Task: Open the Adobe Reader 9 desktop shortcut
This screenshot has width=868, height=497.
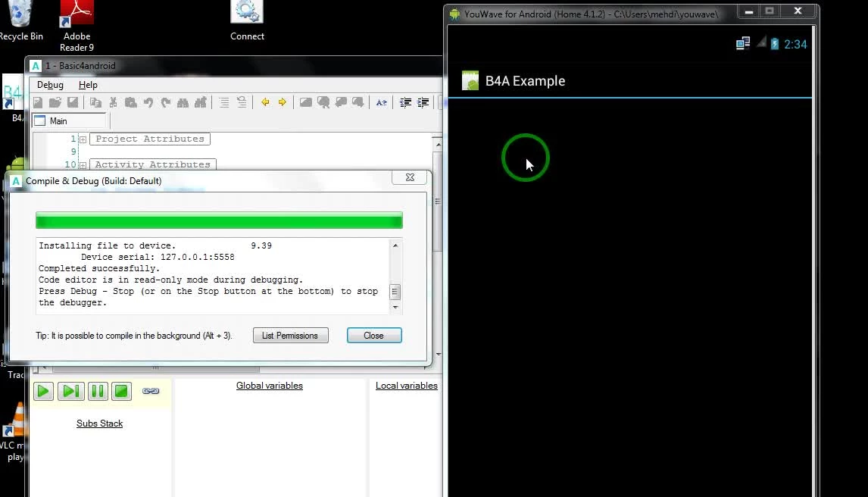Action: (77, 26)
